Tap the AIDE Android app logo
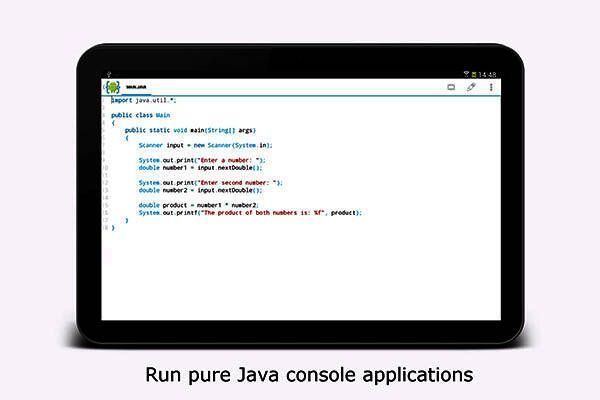Screen dimensions: 600x400 pyautogui.click(x=111, y=87)
